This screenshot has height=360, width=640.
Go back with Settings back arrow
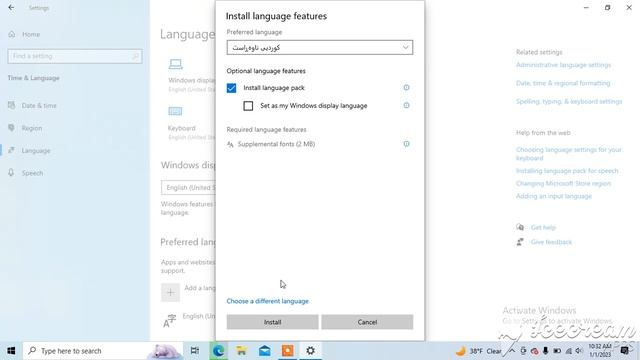11,7
